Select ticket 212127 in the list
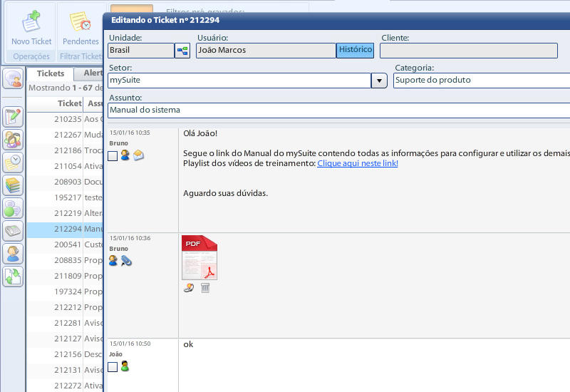570x392 pixels. (x=66, y=339)
